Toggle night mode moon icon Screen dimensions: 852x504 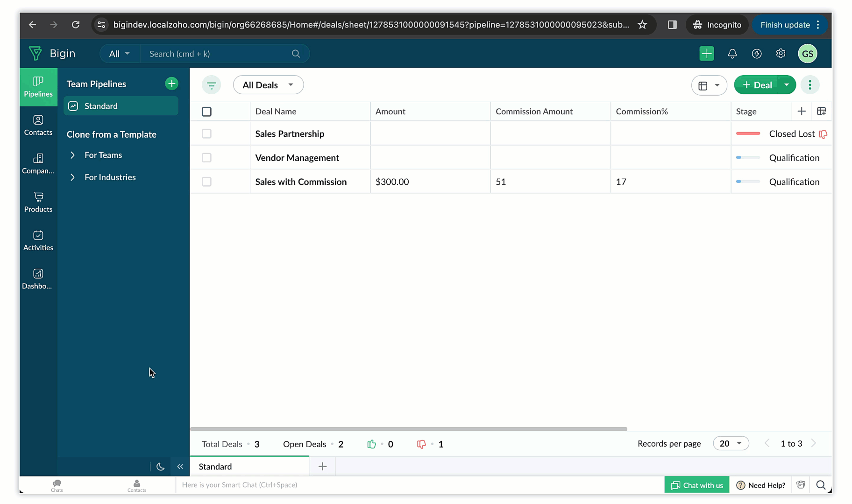click(160, 467)
